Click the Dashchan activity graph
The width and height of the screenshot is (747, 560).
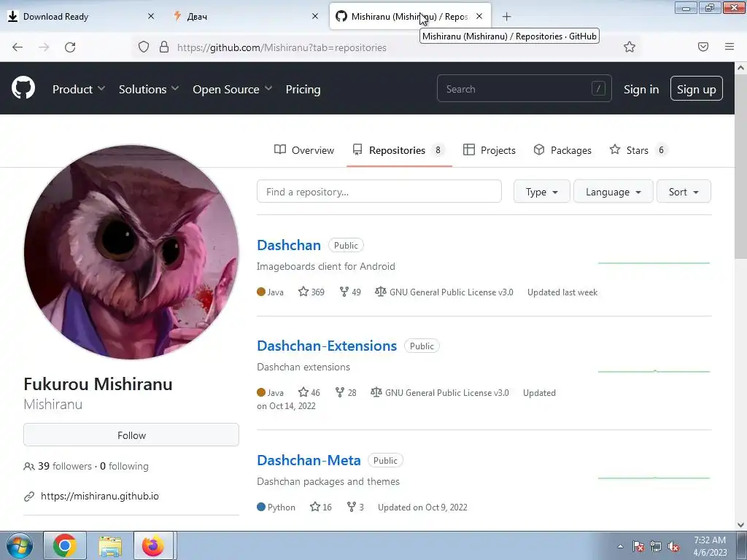tap(654, 262)
